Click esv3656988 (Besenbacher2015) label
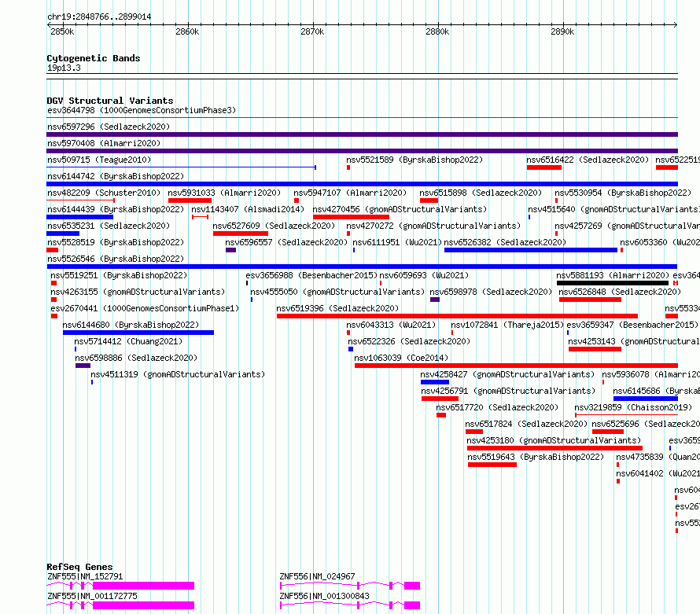Image resolution: width=700 pixels, height=614 pixels. tap(311, 275)
